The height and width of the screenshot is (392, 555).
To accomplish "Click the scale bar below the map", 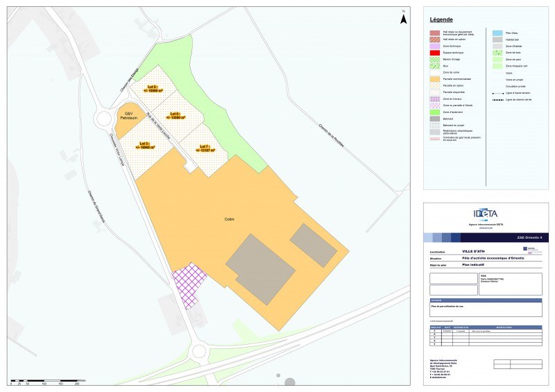I will click(47, 382).
